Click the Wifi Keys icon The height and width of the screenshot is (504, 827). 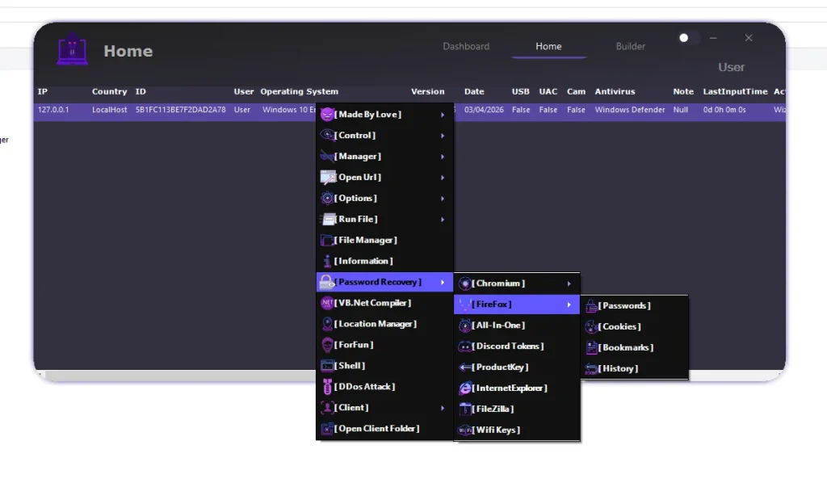(465, 430)
